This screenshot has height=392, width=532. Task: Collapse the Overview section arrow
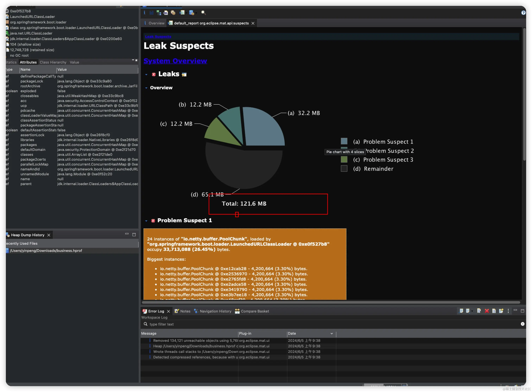click(146, 88)
